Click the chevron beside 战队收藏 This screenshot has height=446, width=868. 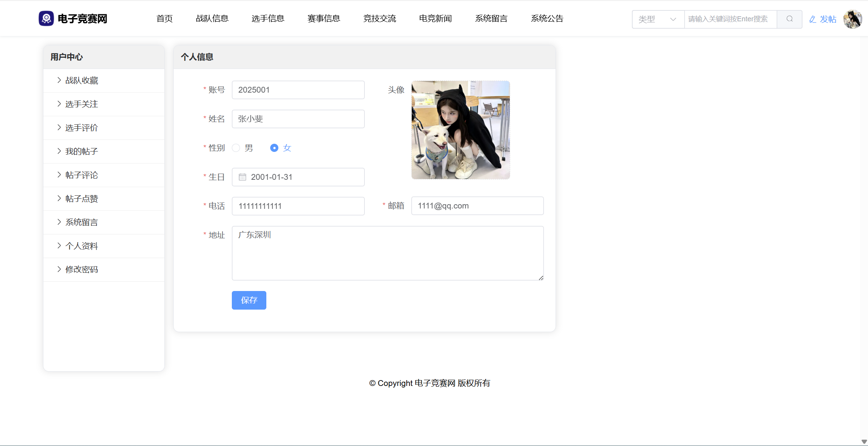pyautogui.click(x=59, y=80)
